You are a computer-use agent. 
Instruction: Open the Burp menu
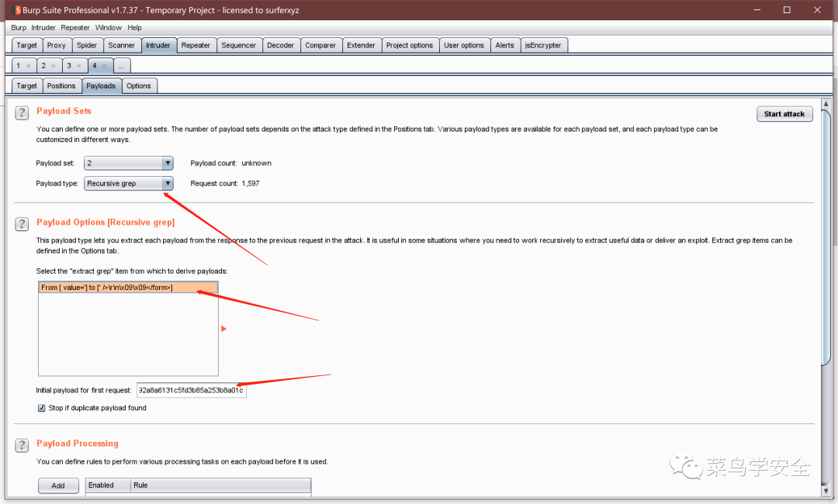(x=19, y=28)
